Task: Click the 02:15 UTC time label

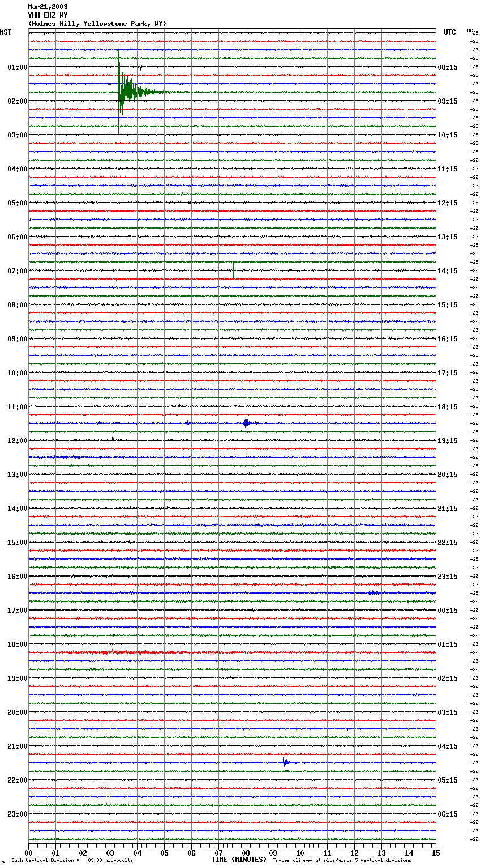Action: 448,678
